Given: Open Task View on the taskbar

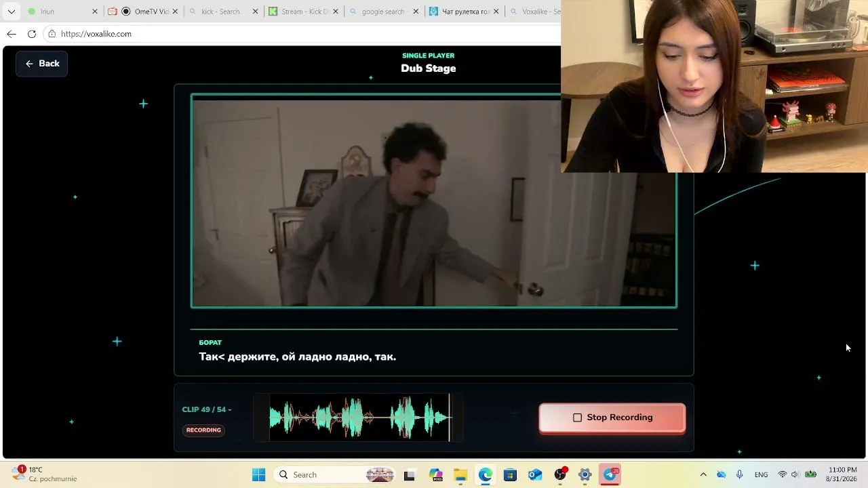Looking at the screenshot, I should [410, 475].
